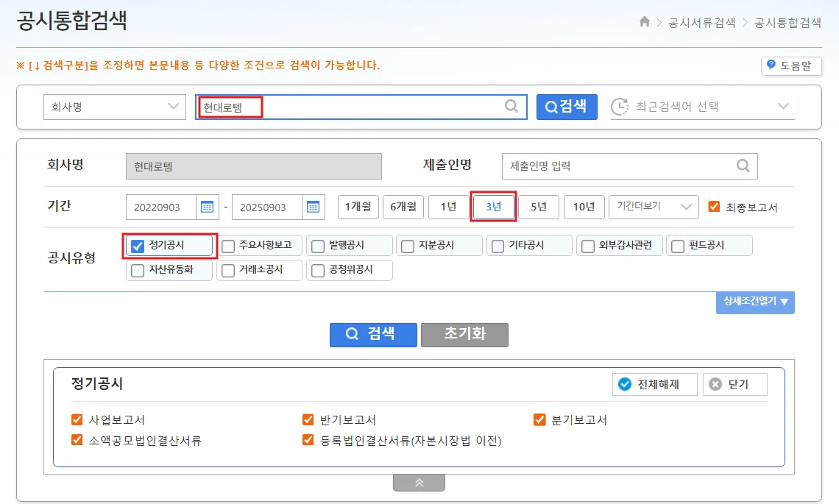The height and width of the screenshot is (504, 839).
Task: Uncheck the 소액공모법인결산서류 checkbox
Action: (77, 440)
